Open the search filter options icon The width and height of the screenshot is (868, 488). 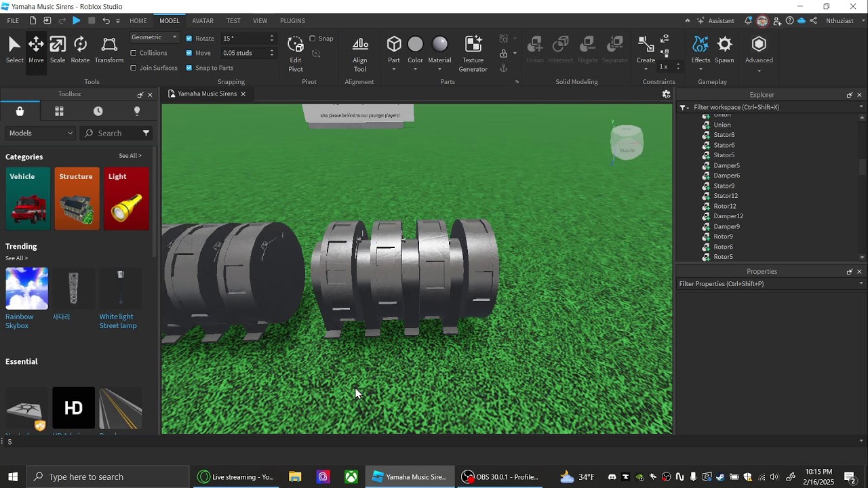coord(146,133)
